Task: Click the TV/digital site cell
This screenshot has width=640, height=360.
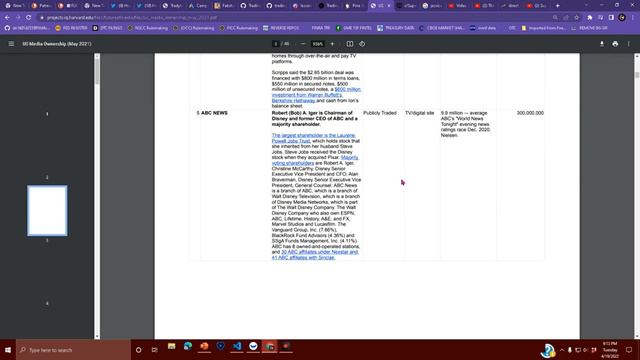Action: 420,113
